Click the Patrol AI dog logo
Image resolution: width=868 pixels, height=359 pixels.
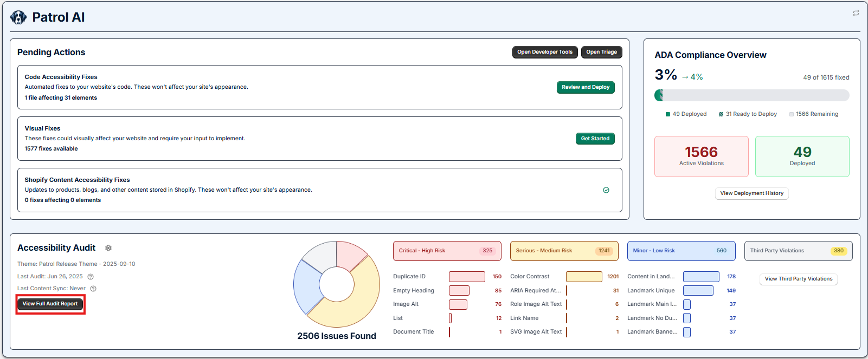click(x=18, y=17)
